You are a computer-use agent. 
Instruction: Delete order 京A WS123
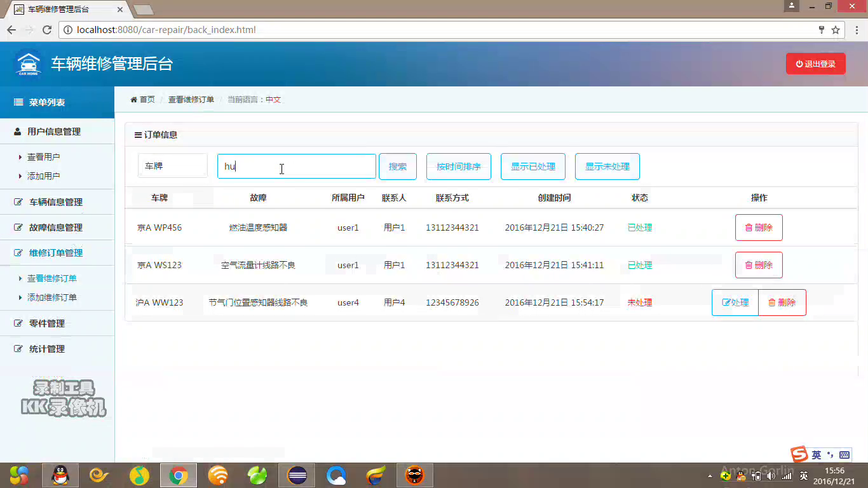click(759, 265)
